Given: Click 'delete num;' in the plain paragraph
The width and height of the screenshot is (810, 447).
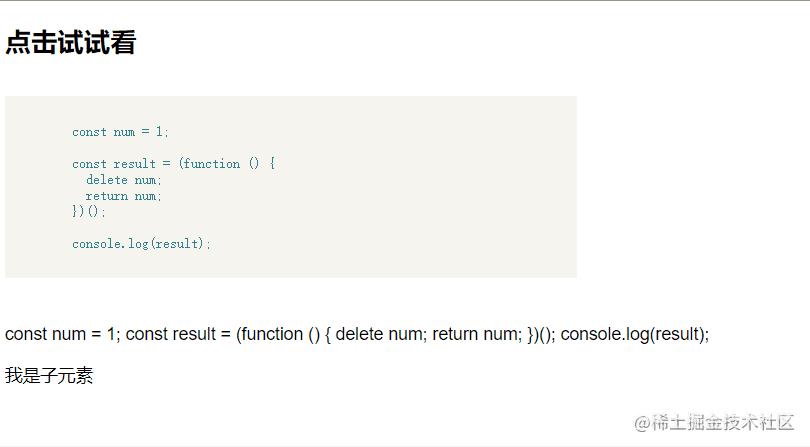Looking at the screenshot, I should point(381,334).
